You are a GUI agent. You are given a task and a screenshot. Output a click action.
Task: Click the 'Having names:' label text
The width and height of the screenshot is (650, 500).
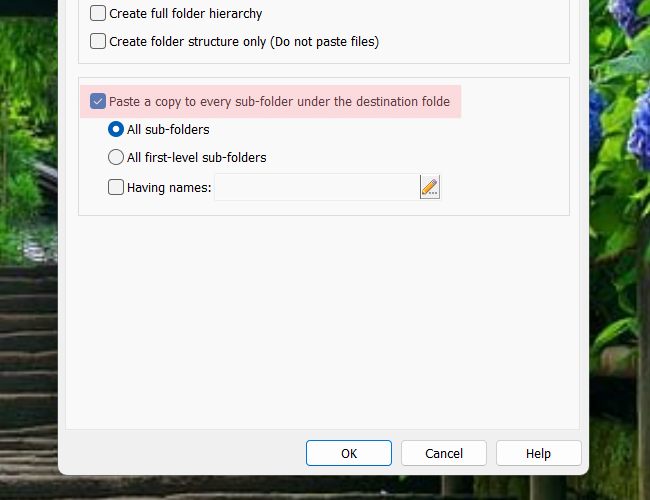coord(169,187)
